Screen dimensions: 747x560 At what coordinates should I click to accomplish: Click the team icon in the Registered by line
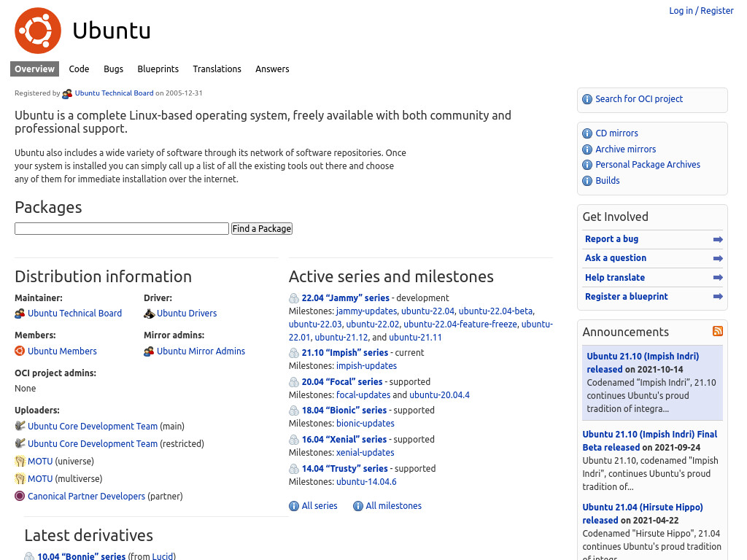point(67,94)
